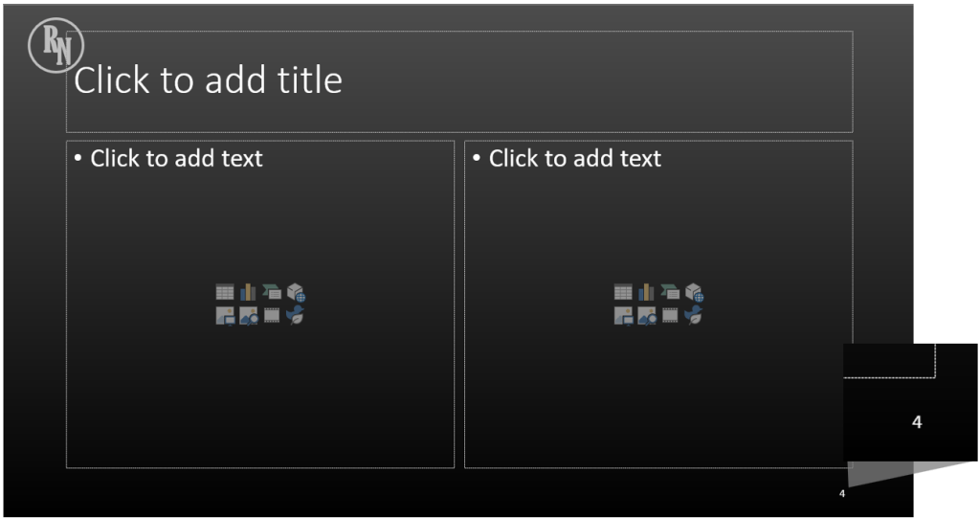Insert video in the left placeholder
Viewport: 980px width, 518px height.
pos(272,315)
